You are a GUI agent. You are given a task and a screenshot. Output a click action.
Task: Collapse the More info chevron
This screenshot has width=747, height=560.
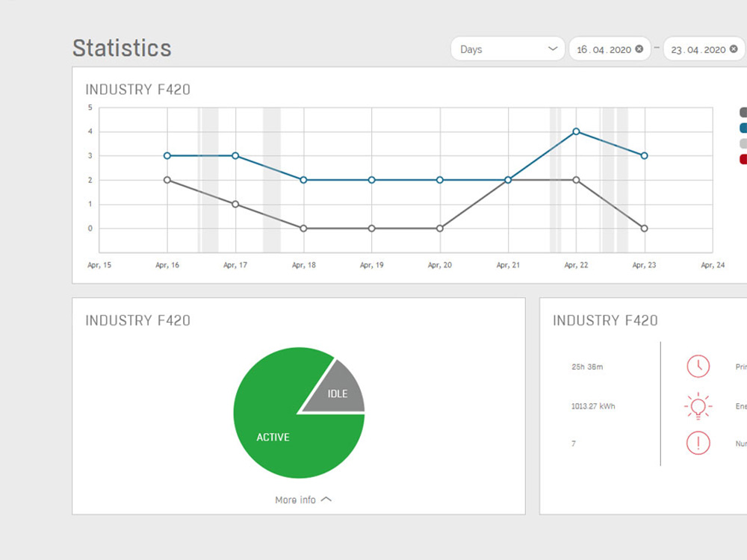click(x=326, y=500)
